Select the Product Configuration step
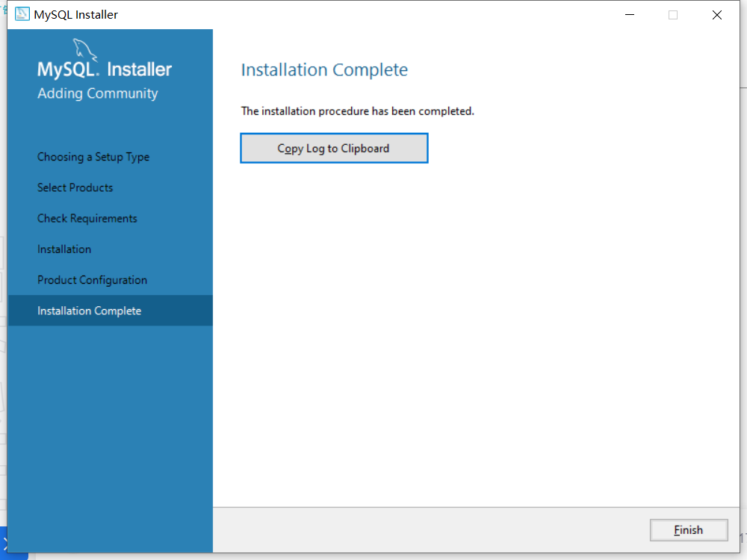 [93, 280]
